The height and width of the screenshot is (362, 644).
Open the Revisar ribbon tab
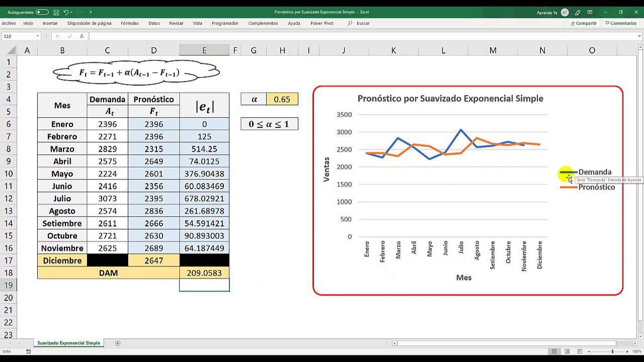[x=176, y=23]
